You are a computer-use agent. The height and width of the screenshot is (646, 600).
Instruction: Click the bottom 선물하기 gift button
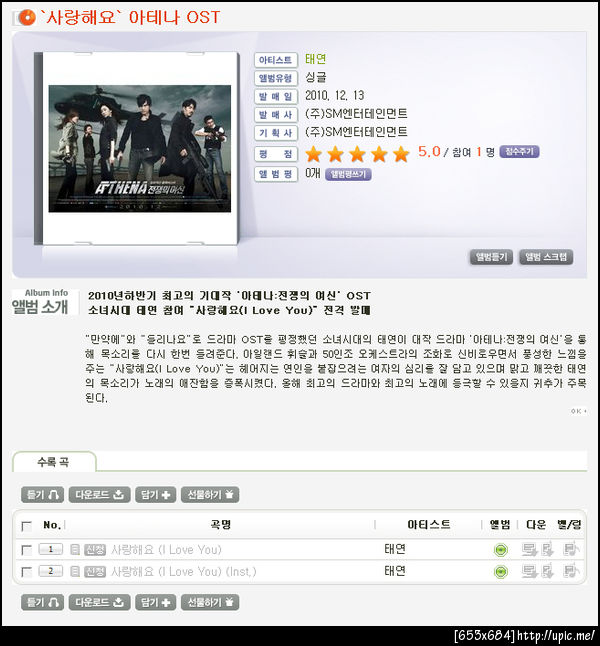pos(210,602)
